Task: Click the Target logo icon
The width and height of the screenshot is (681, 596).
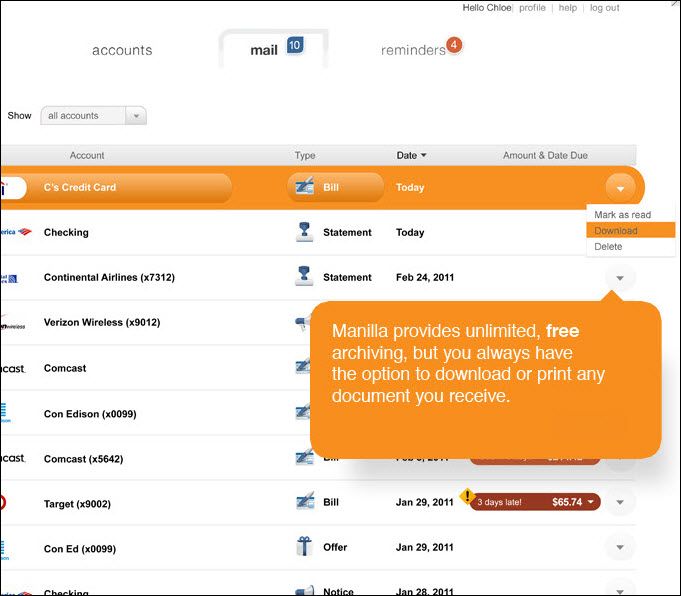Action: (3, 503)
